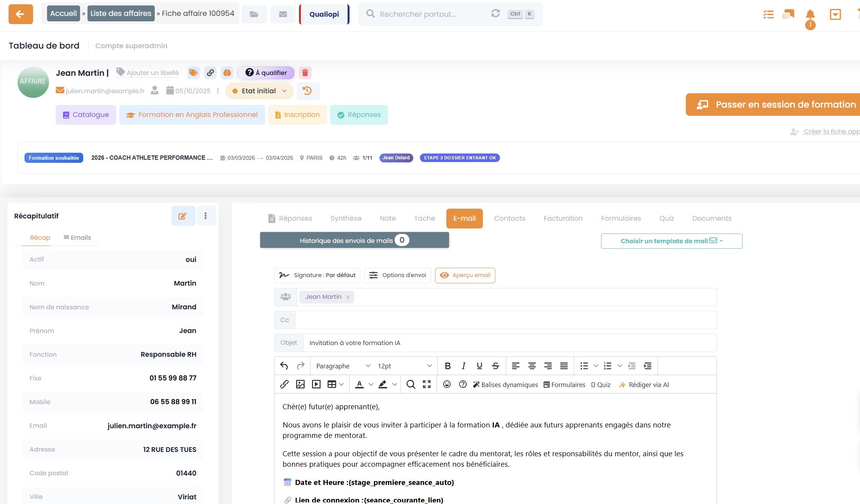The width and height of the screenshot is (860, 504).
Task: Open Balises dynamiques
Action: [x=505, y=385]
